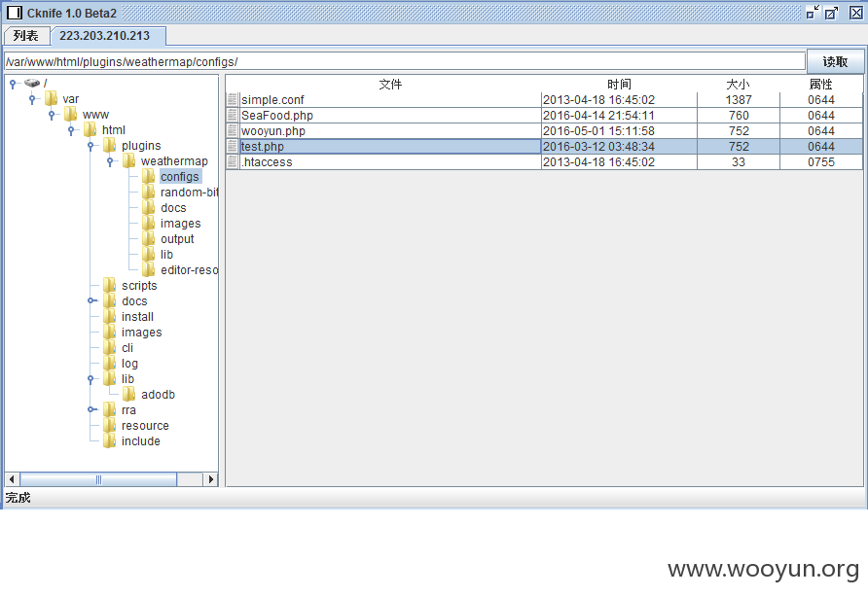
Task: Click the 1387 size cell
Action: [739, 99]
